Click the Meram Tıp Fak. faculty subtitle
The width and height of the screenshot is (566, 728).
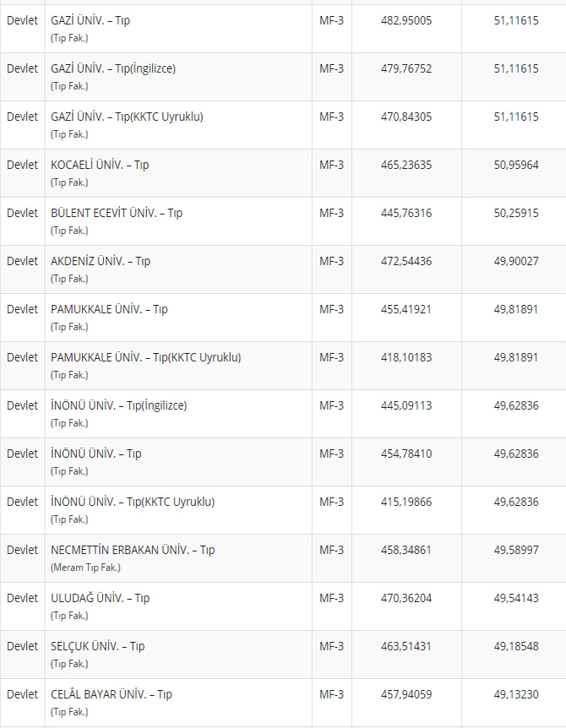pos(85,568)
